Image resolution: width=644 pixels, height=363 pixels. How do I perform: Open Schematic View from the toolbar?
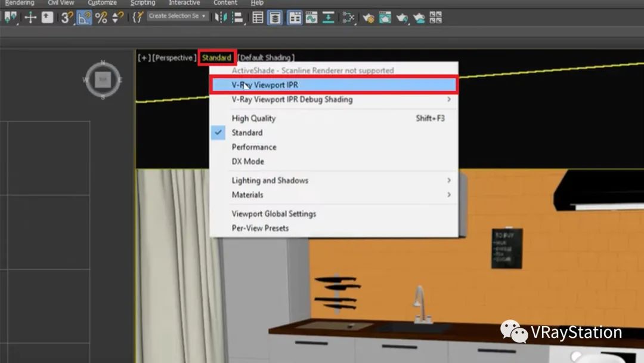348,17
